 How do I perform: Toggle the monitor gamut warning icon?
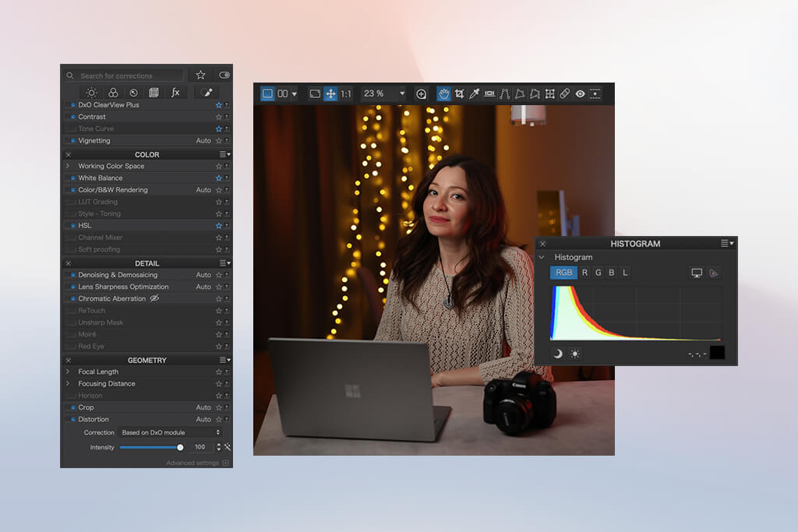(697, 273)
